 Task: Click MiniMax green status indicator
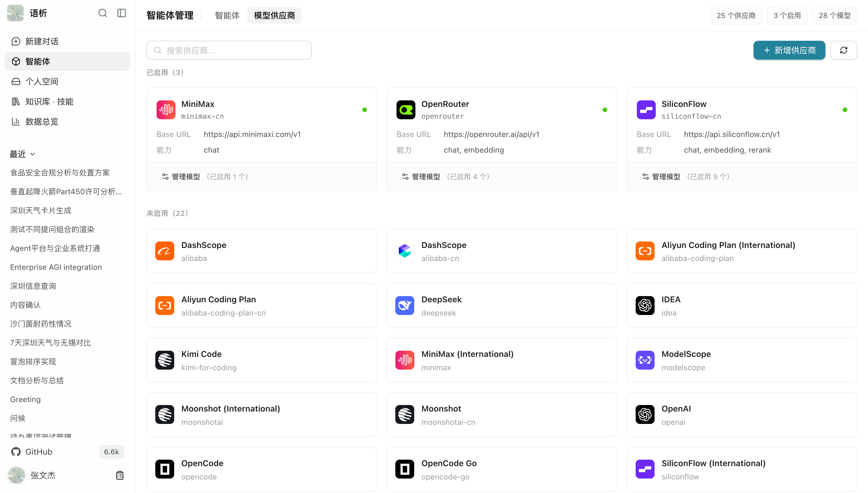click(365, 110)
